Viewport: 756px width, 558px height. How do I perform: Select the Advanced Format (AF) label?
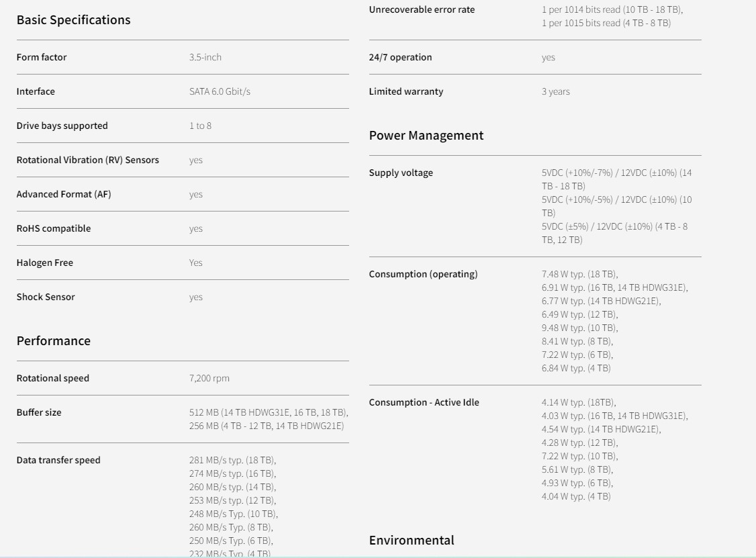pyautogui.click(x=64, y=194)
